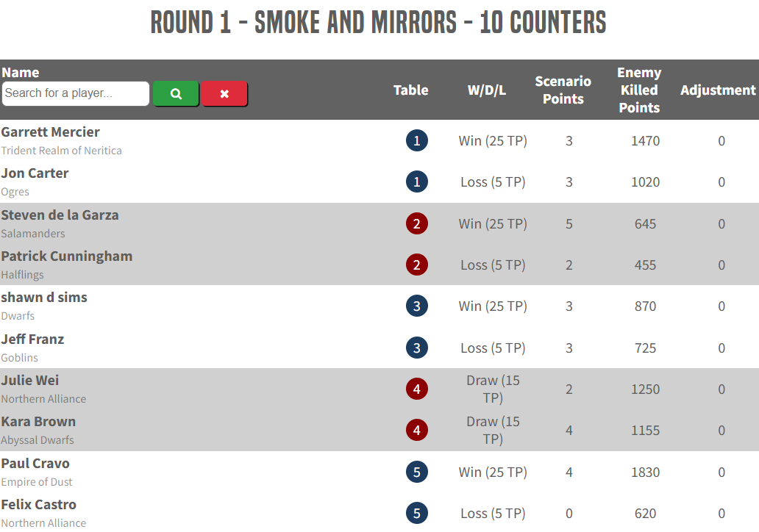Click table 2 badge beside Steven de la Garza
This screenshot has width=759, height=532.
(417, 223)
